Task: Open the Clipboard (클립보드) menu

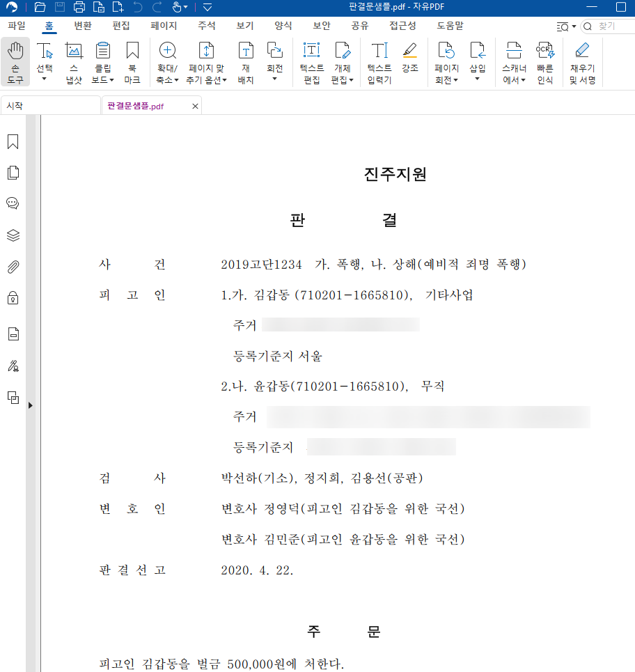Action: [103, 62]
